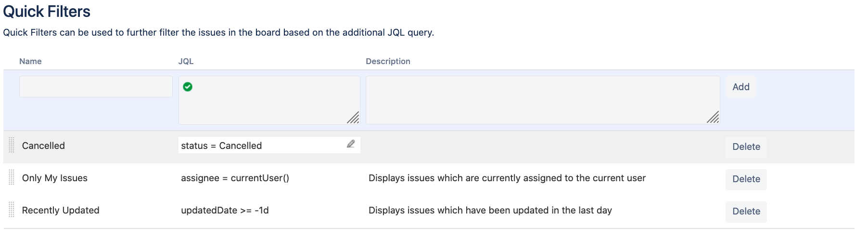Focus the new filter Description textarea
Screen dimensions: 868x240
[543, 100]
